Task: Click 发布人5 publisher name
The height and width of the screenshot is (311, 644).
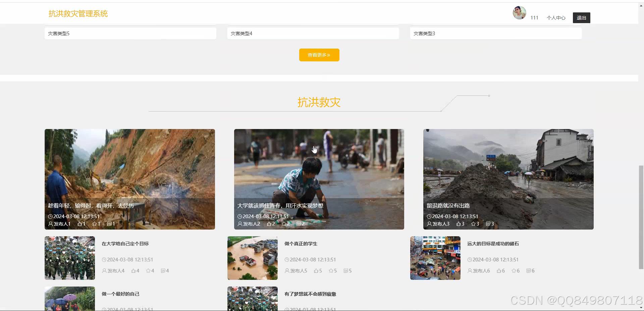Action: pyautogui.click(x=299, y=271)
